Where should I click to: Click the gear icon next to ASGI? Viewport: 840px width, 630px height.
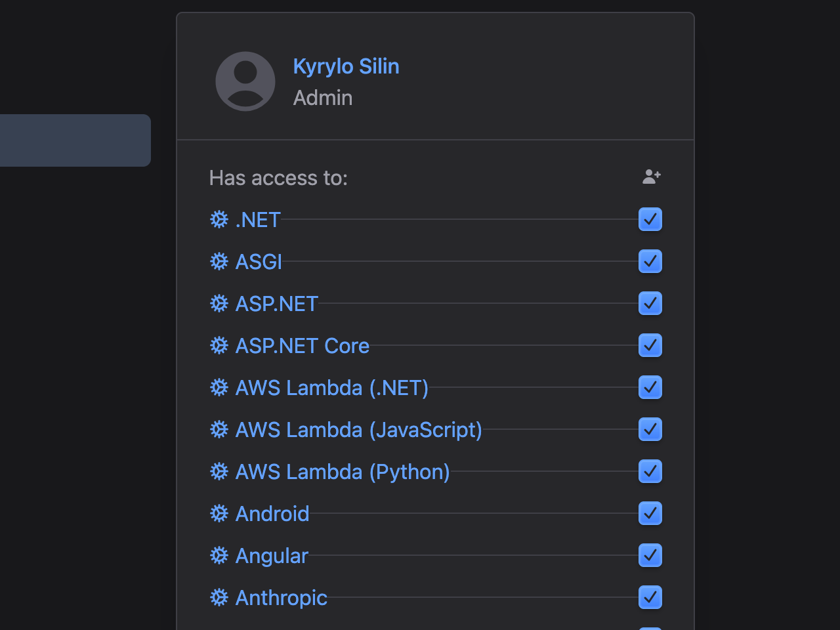(x=219, y=261)
